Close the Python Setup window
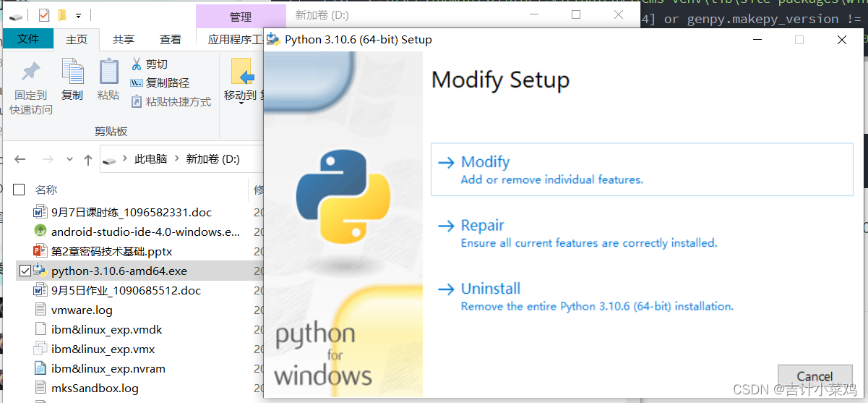The height and width of the screenshot is (403, 868). (x=842, y=40)
